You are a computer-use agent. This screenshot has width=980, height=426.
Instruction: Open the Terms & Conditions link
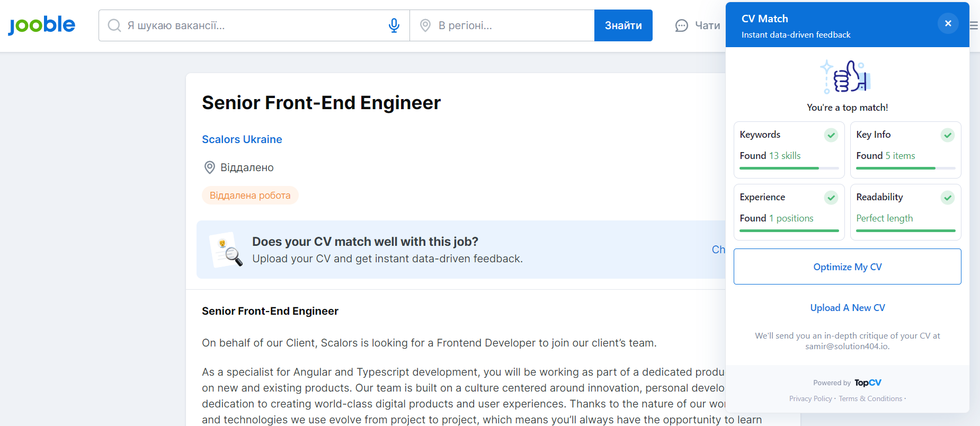pos(870,398)
